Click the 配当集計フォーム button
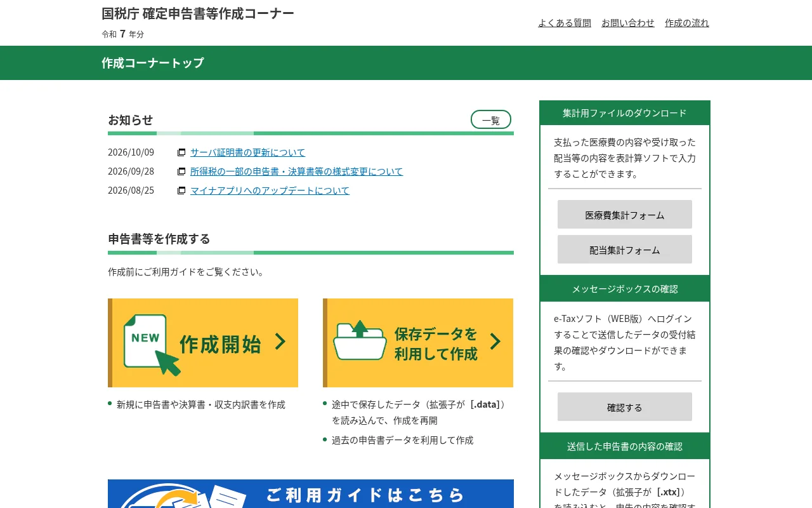The height and width of the screenshot is (508, 812). click(x=625, y=250)
